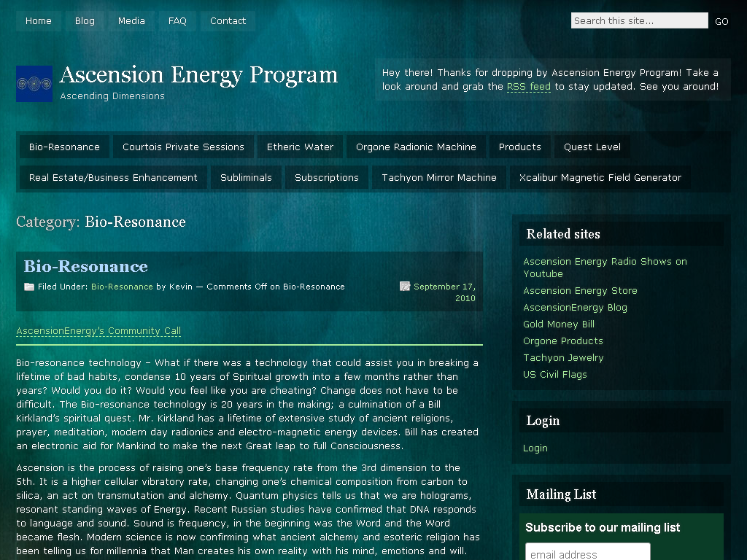Click the folder icon beside Filed Under
This screenshot has height=560, width=747.
pos(29,287)
